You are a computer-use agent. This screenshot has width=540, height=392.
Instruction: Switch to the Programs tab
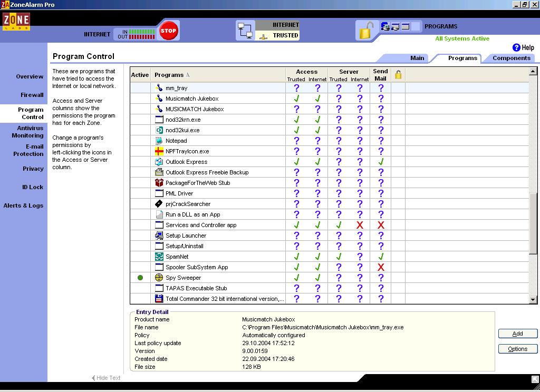(462, 58)
